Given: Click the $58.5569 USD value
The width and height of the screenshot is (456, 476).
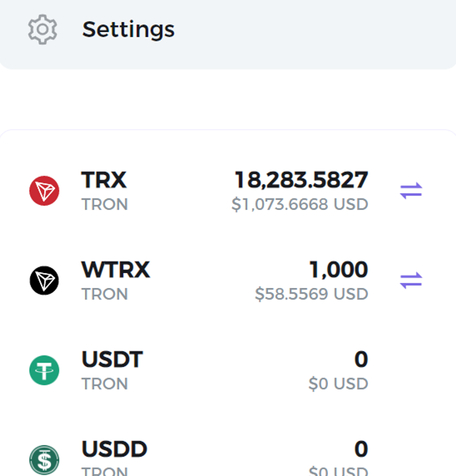Looking at the screenshot, I should click(x=311, y=294).
